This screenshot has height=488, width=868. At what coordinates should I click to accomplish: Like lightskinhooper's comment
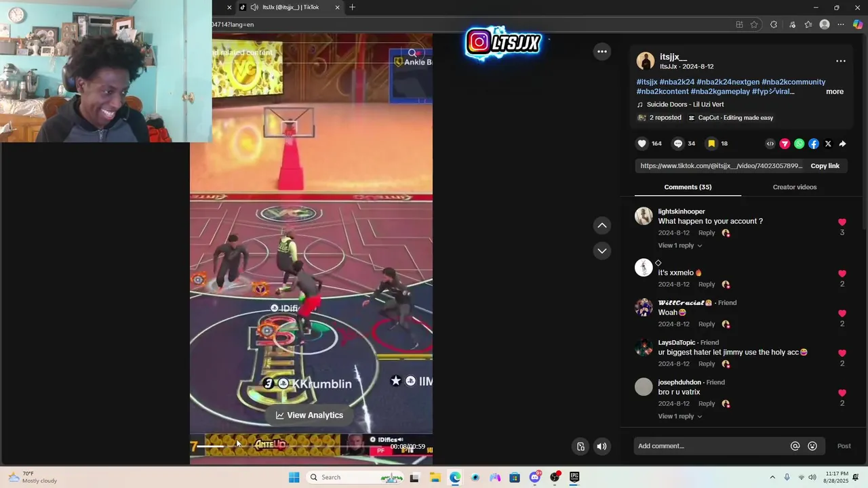[842, 222]
